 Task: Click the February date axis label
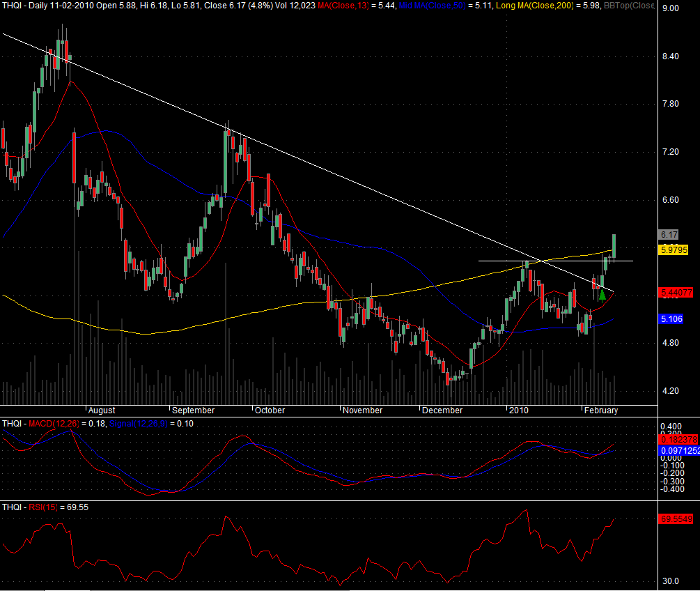tap(601, 410)
